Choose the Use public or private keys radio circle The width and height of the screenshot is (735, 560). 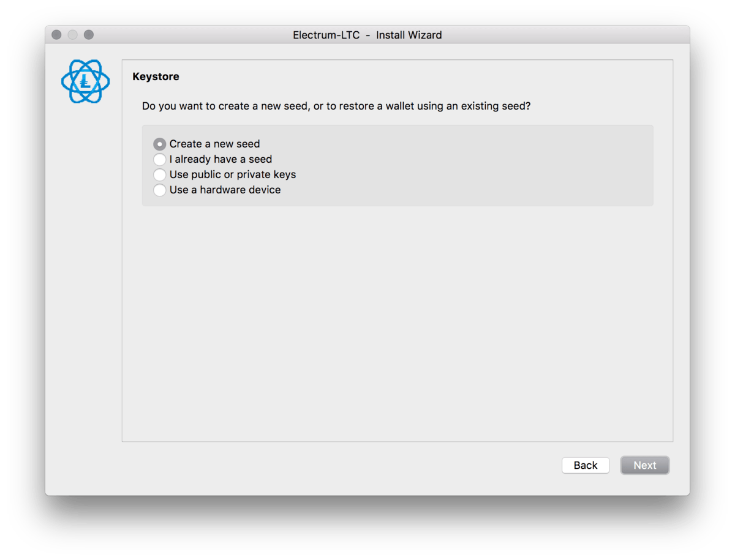pyautogui.click(x=160, y=175)
